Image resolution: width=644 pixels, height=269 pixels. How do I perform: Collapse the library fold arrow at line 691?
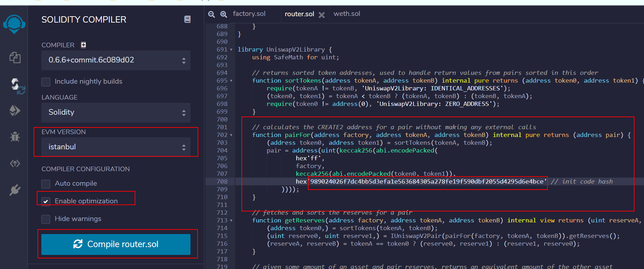(x=231, y=50)
